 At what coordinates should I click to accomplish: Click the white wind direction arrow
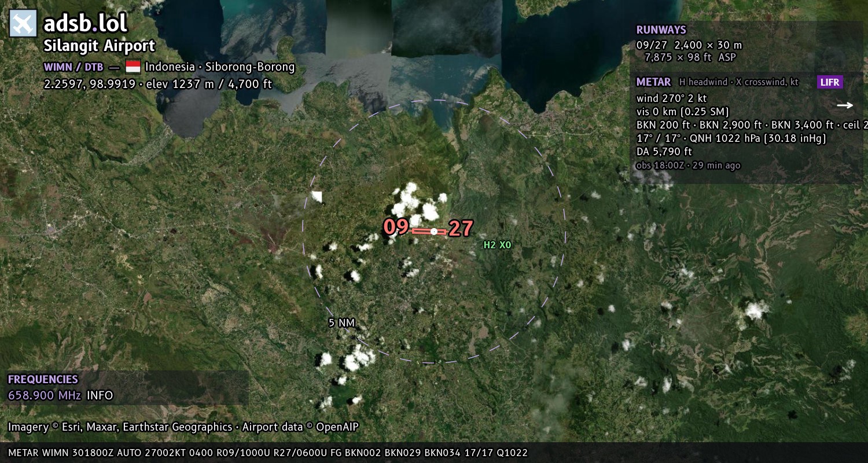(845, 105)
